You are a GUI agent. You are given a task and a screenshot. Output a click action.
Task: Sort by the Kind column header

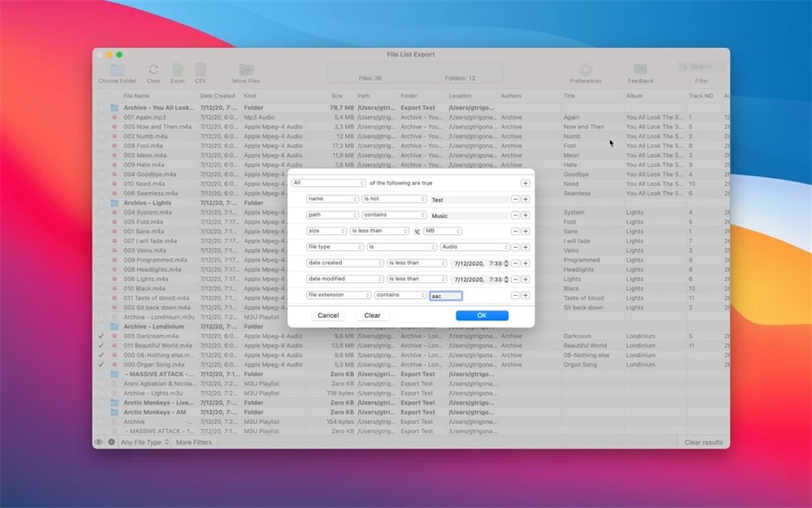(249, 96)
